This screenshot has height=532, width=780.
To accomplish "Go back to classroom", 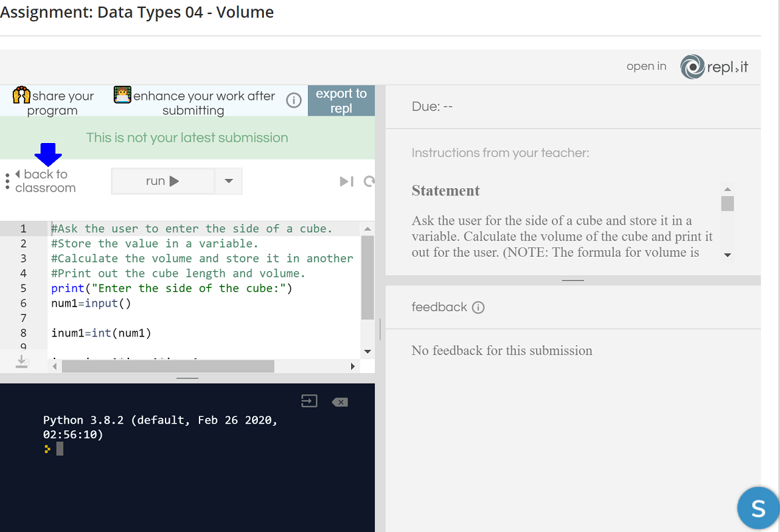I will pyautogui.click(x=45, y=181).
